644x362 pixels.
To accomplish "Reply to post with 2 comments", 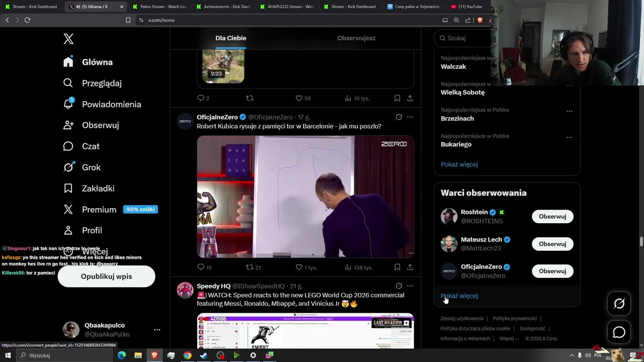I will [x=203, y=98].
